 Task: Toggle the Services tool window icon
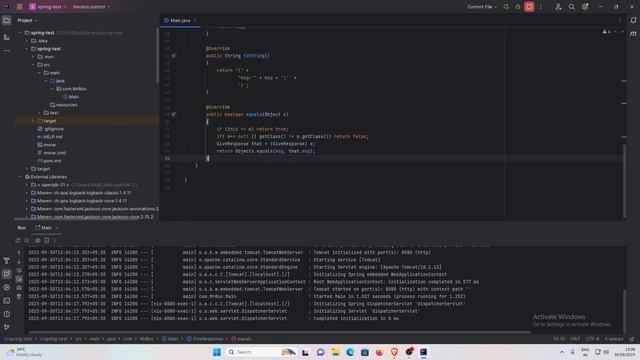pyautogui.click(x=7, y=287)
